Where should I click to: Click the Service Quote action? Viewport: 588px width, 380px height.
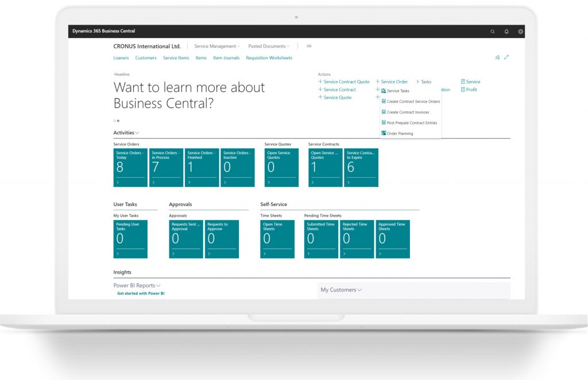click(338, 97)
